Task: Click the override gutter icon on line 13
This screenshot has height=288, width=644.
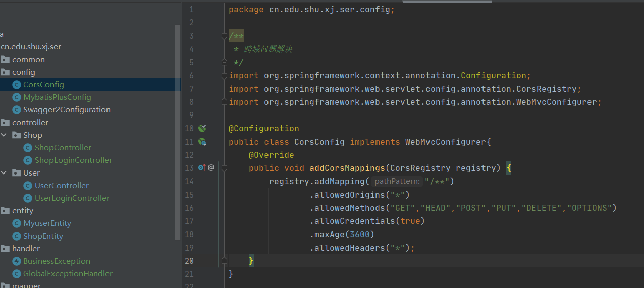Action: coord(201,168)
